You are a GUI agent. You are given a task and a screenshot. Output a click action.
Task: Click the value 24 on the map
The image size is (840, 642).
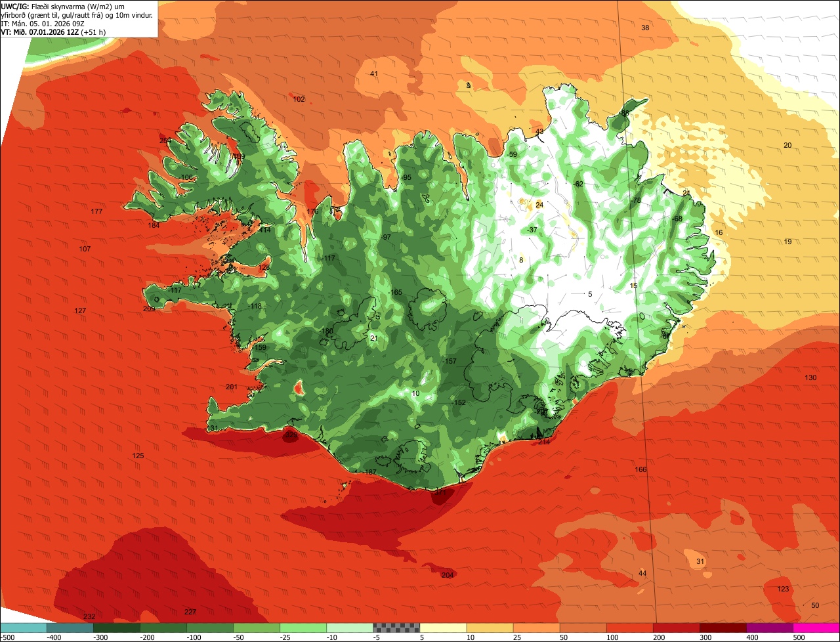(x=539, y=205)
